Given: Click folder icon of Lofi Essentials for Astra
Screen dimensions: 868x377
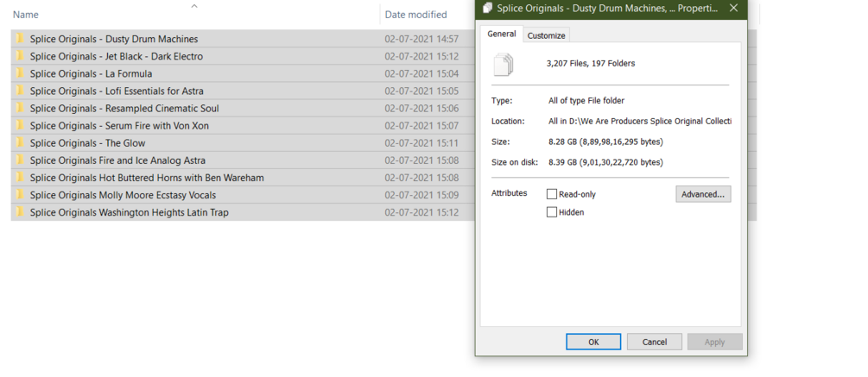Looking at the screenshot, I should coord(20,91).
